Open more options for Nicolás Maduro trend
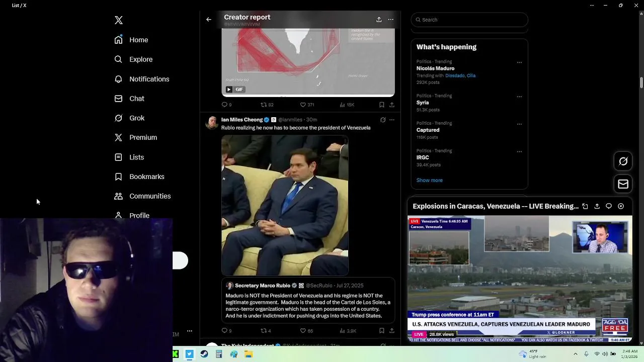 coord(519,62)
